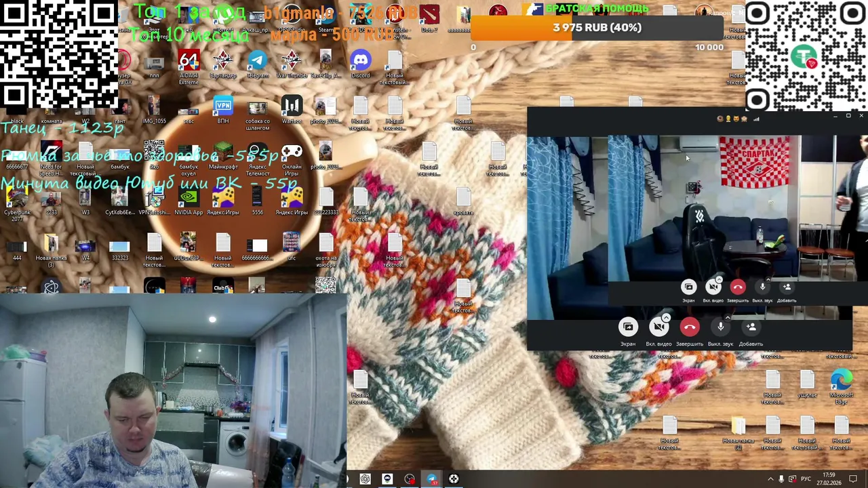
Task: Select the W3 image file on desktop
Action: tap(85, 201)
